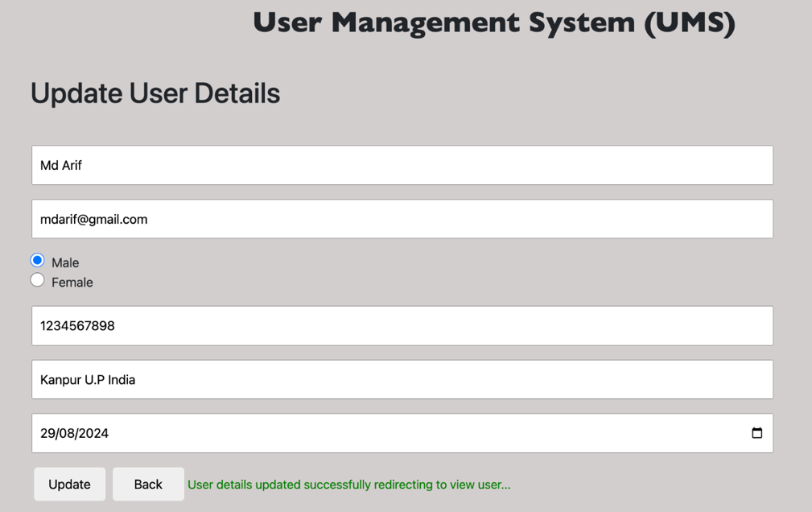Open the calendar picker icon in date field

[x=756, y=433]
